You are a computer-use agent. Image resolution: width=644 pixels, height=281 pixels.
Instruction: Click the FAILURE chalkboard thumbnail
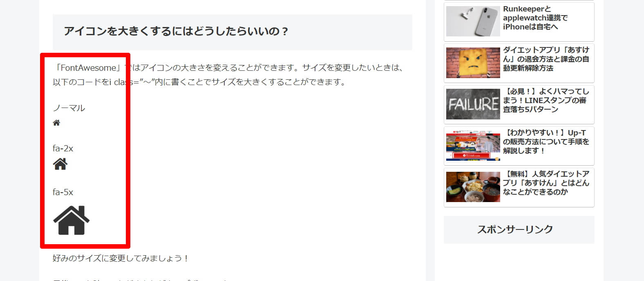coord(473,104)
